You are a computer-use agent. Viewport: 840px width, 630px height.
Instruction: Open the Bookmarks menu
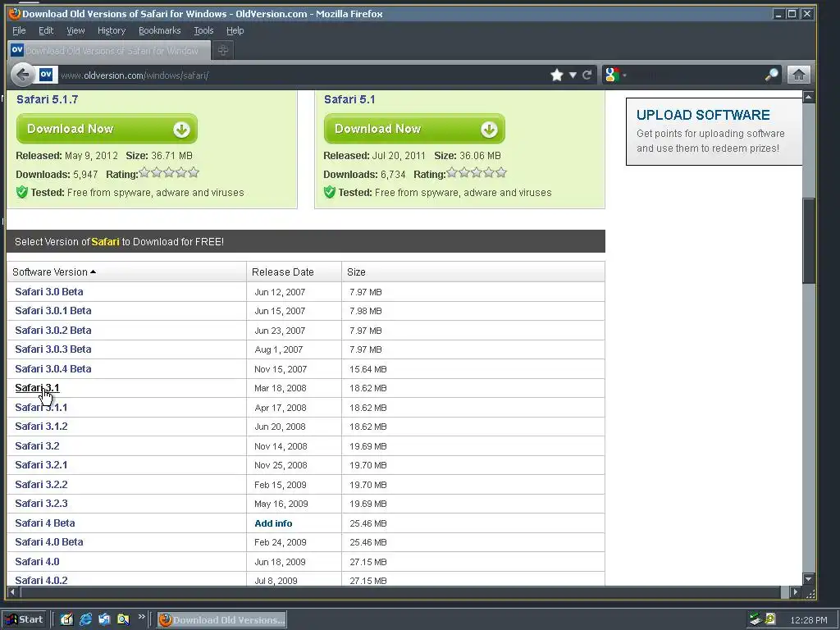pos(160,30)
